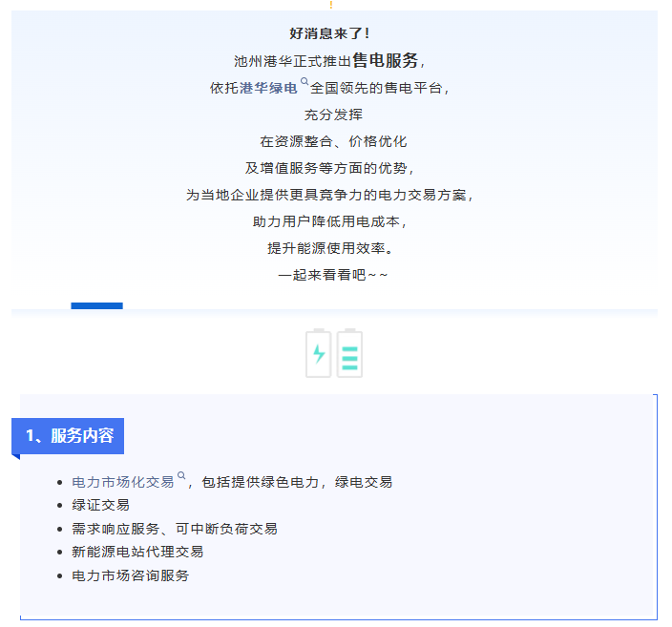Select the 在资源整合、价格优化 text line
Screen dimensions: 672x627
(333, 141)
